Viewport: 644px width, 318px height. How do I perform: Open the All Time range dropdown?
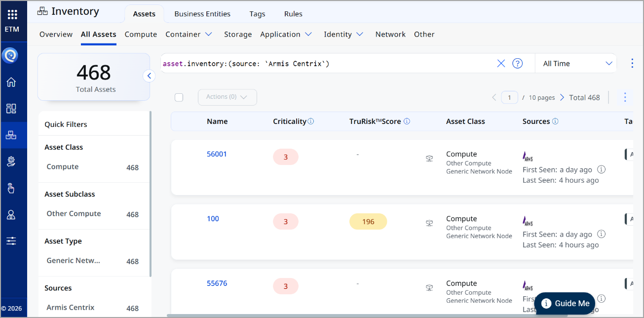click(x=576, y=63)
